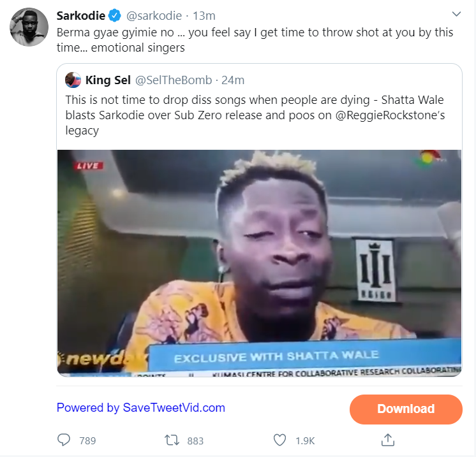Play the Shatta Wale video thumbnail

pyautogui.click(x=260, y=263)
